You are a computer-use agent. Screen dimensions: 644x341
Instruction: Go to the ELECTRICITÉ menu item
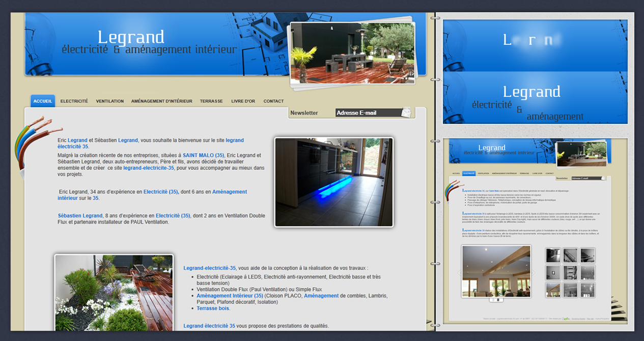[x=74, y=101]
